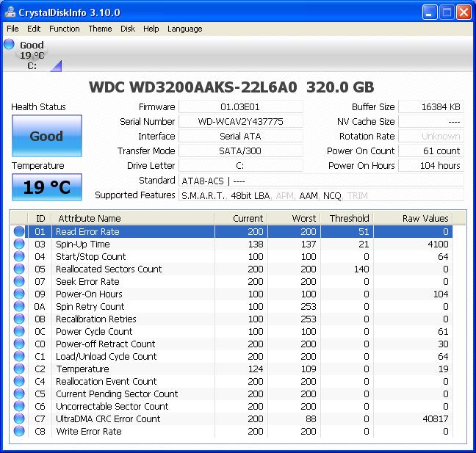Open the Edit menu
This screenshot has height=453, width=476.
pyautogui.click(x=34, y=29)
